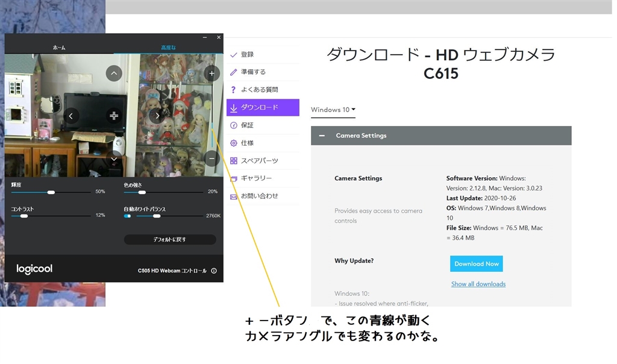Image resolution: width=617 pixels, height=364 pixels.
Task: Toggle the 自動ホワイトバランス auto switch
Action: pyautogui.click(x=127, y=216)
